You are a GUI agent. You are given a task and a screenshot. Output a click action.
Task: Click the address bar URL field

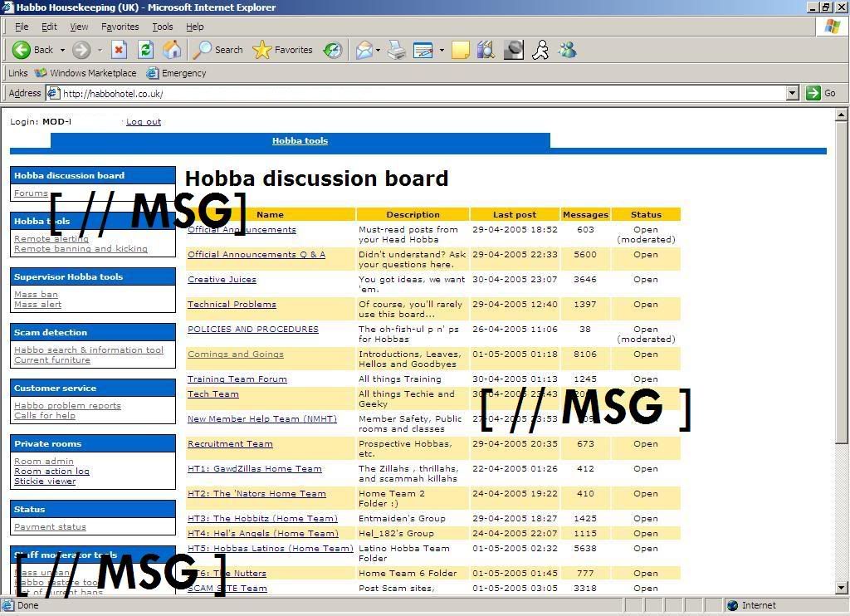[415, 93]
